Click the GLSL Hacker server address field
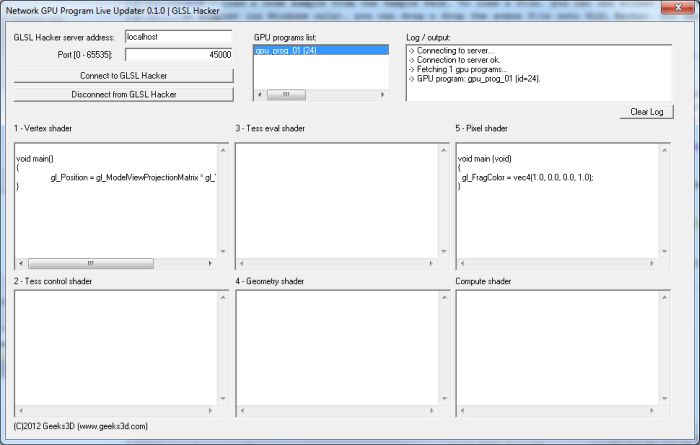700x445 pixels. coord(179,37)
